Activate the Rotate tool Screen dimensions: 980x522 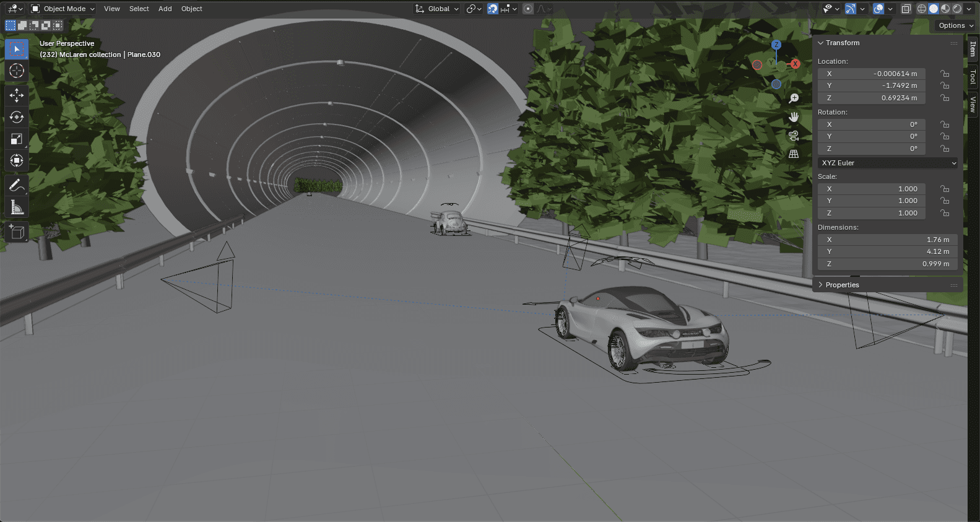pyautogui.click(x=17, y=117)
